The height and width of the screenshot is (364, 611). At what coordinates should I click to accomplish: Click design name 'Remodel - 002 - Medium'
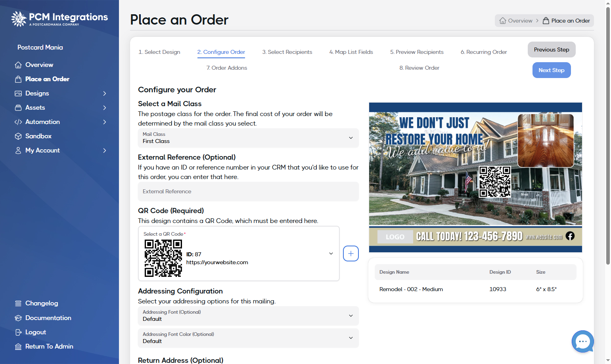pyautogui.click(x=411, y=289)
